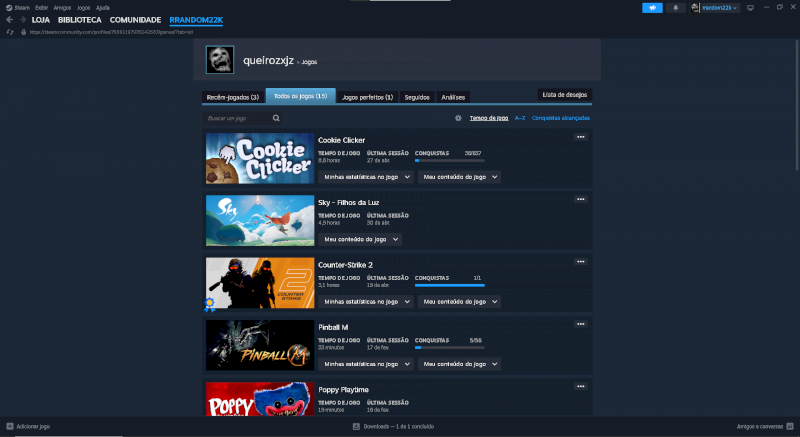Expand Sky Meu conteúdo do jogo dropdown
Image resolution: width=800 pixels, height=437 pixels.
[360, 239]
